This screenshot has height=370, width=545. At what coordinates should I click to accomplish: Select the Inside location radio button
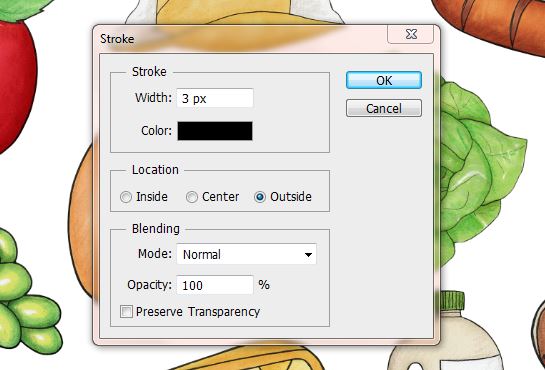tap(126, 197)
